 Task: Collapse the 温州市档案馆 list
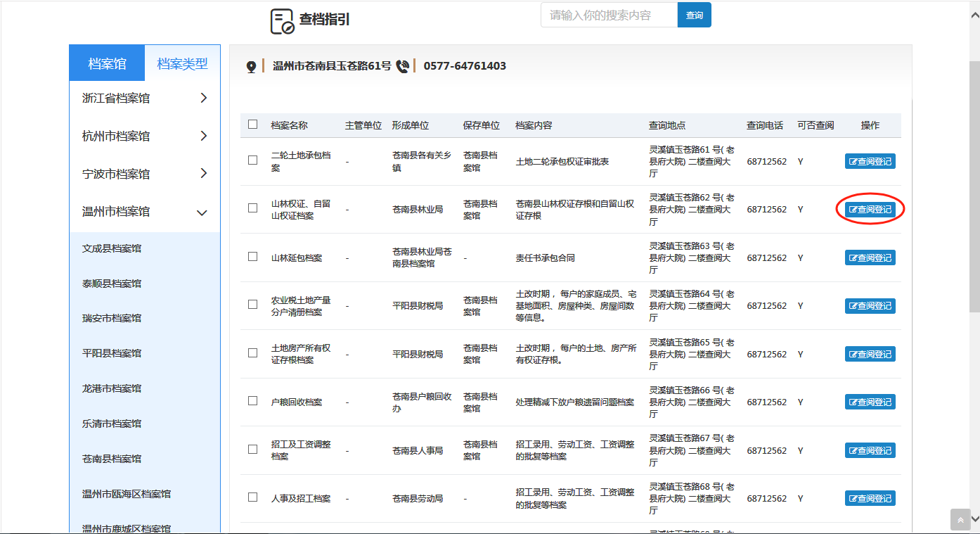pos(202,212)
